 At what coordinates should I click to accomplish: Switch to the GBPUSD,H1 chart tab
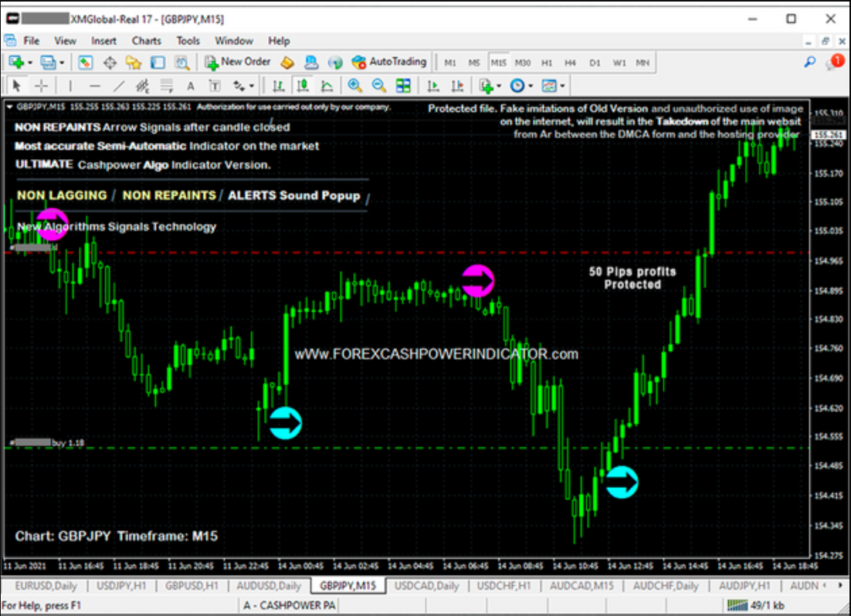point(192,586)
